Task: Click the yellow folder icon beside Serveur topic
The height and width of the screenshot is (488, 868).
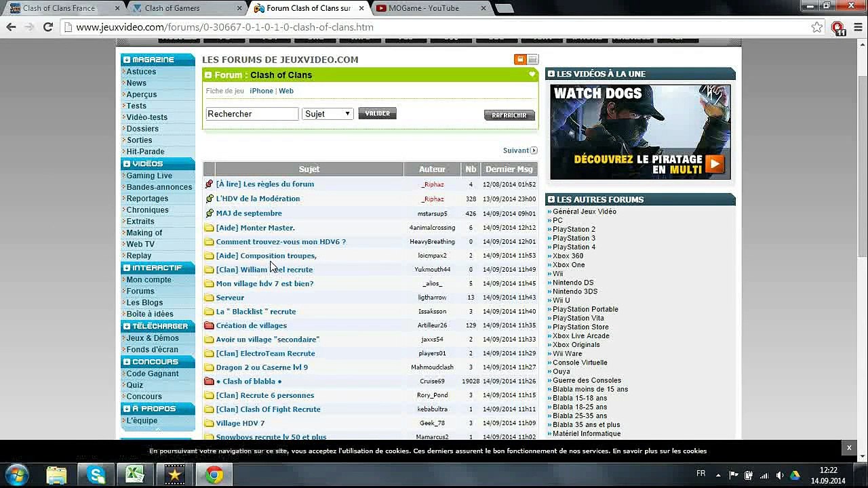Action: 209,298
